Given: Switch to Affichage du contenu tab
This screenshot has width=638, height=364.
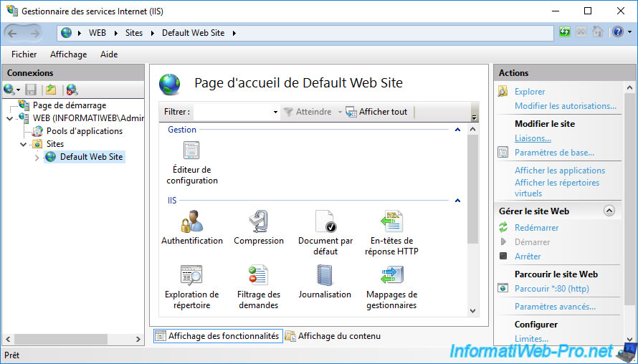Looking at the screenshot, I should [x=333, y=336].
